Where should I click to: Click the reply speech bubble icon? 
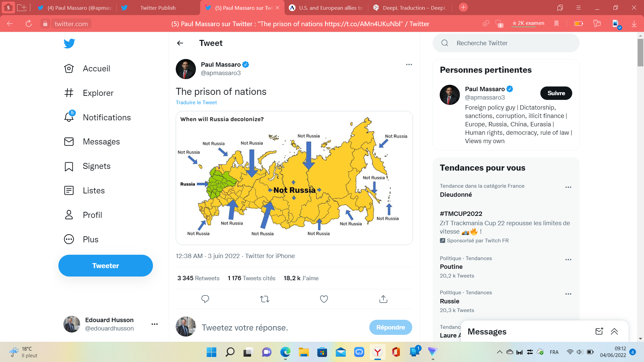(205, 299)
